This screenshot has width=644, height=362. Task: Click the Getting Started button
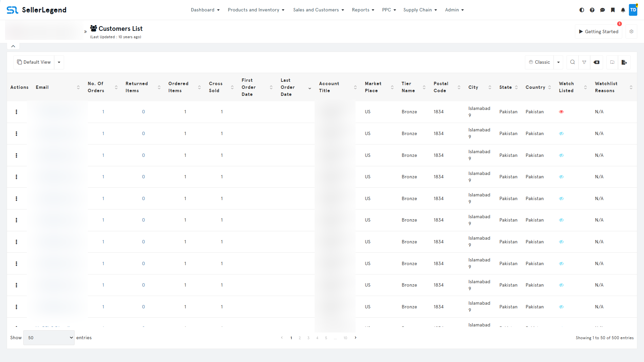[598, 32]
